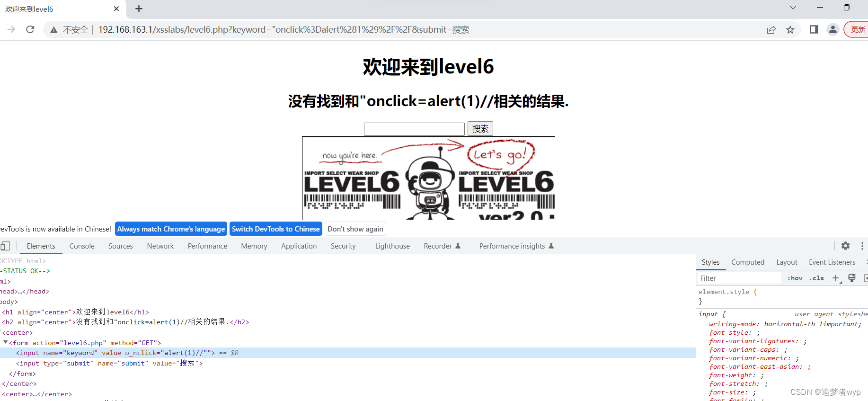
Task: Open DevTools settings gear
Action: pyautogui.click(x=845, y=246)
